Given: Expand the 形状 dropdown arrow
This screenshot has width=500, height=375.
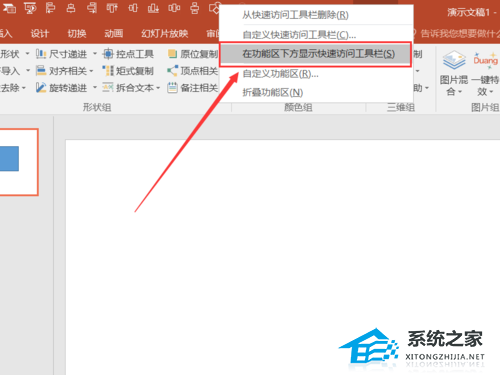Looking at the screenshot, I should click(27, 54).
